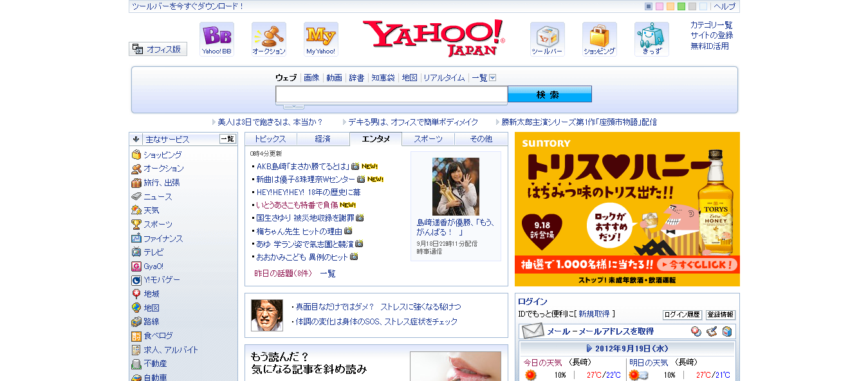Select the 知恵袋 search type

pos(383,78)
